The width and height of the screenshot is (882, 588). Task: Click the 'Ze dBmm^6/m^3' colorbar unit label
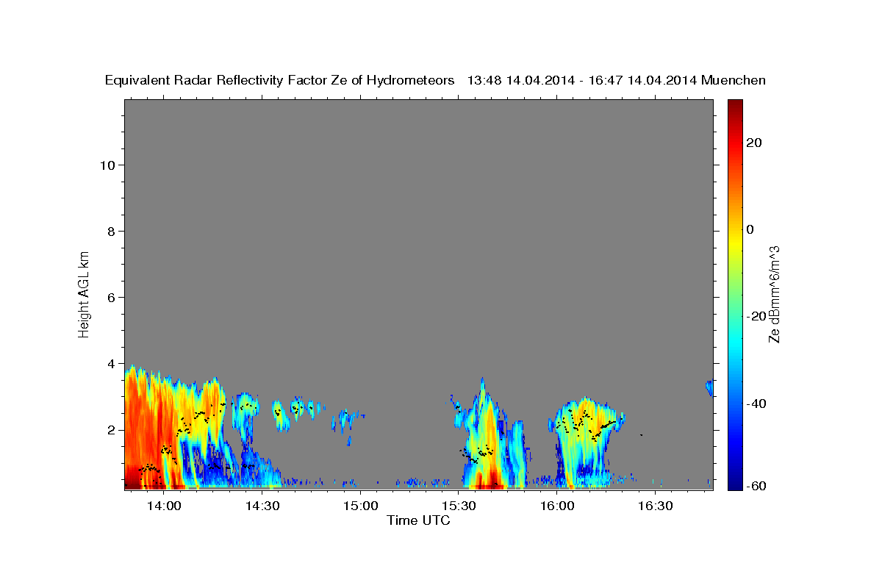point(774,294)
